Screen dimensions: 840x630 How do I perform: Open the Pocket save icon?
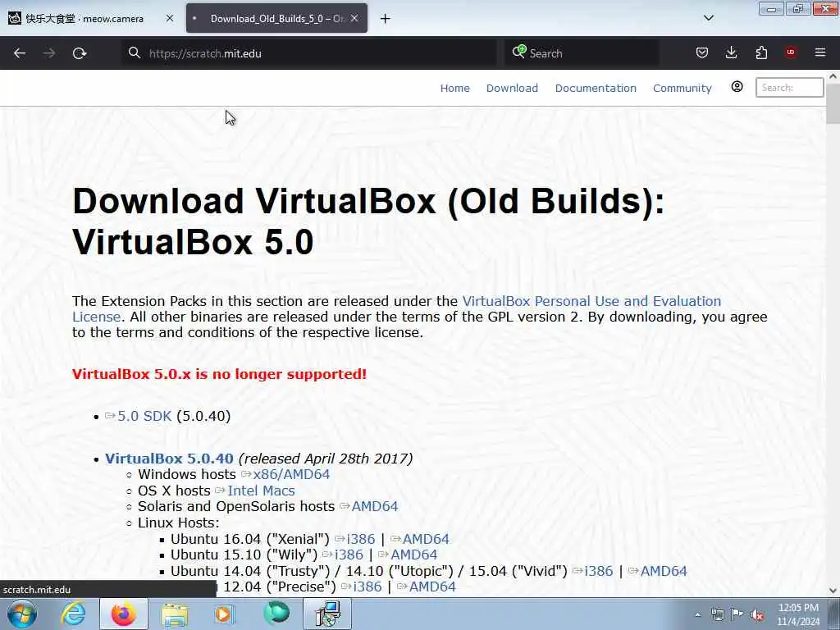702,52
